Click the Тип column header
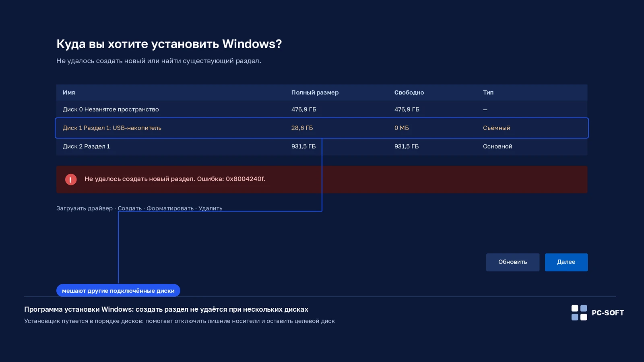 (x=488, y=93)
